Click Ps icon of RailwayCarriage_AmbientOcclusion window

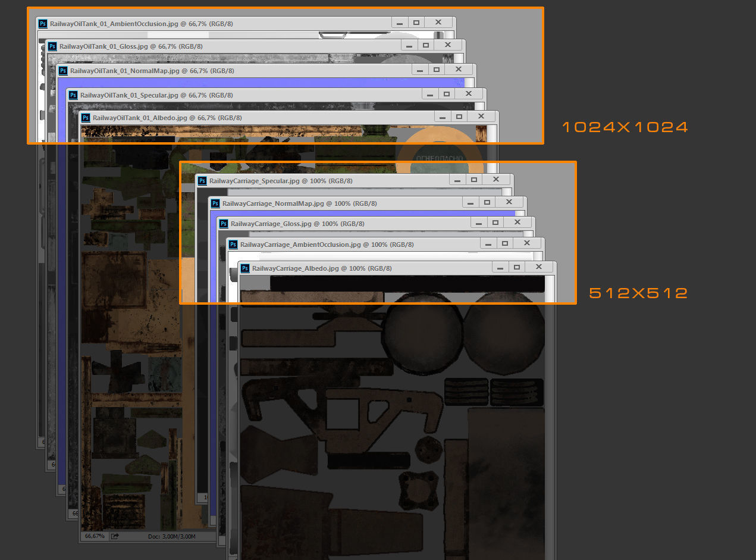click(233, 244)
